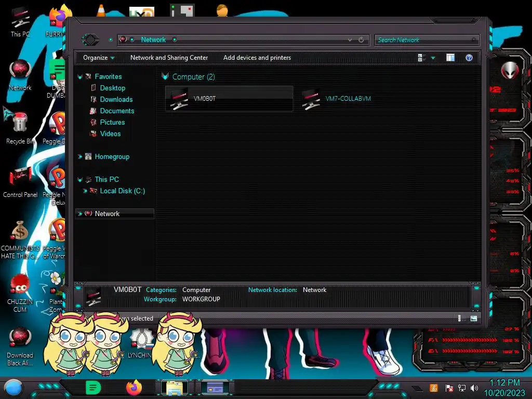Launch Firefox from the taskbar

pyautogui.click(x=134, y=388)
